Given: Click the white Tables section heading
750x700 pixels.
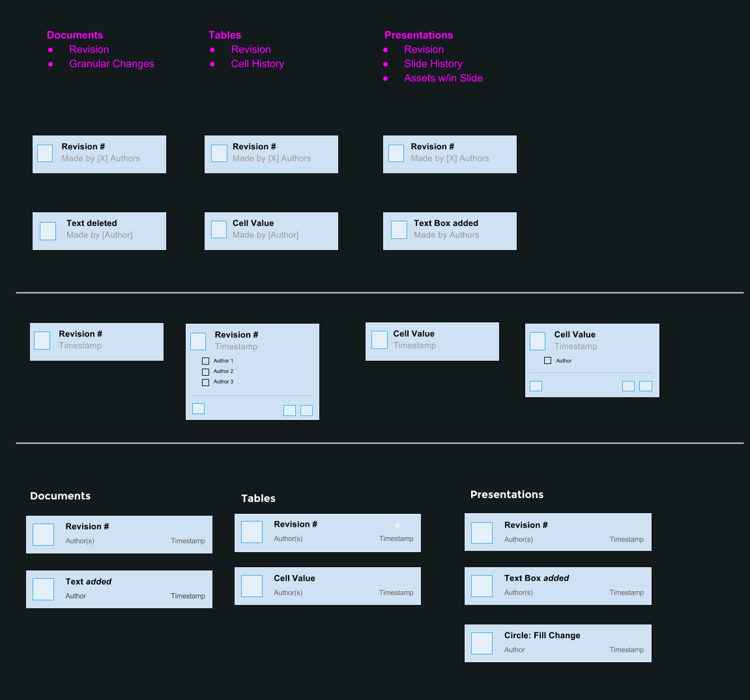Looking at the screenshot, I should [258, 498].
